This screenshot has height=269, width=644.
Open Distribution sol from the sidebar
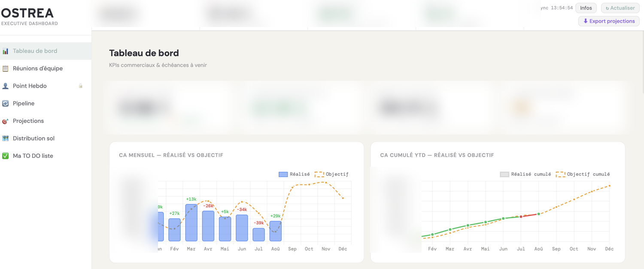[46, 138]
